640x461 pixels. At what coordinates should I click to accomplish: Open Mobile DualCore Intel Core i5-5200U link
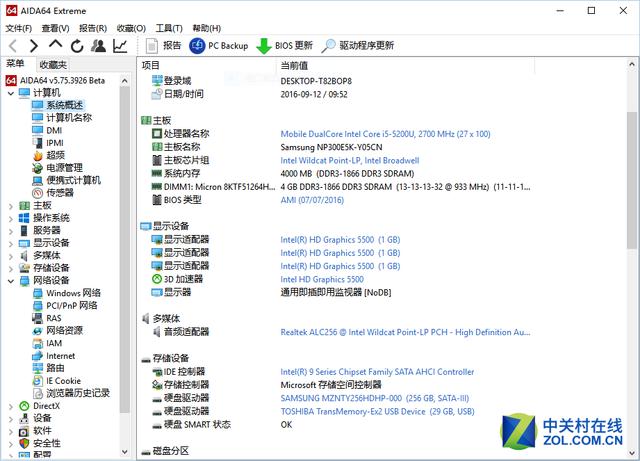click(385, 134)
